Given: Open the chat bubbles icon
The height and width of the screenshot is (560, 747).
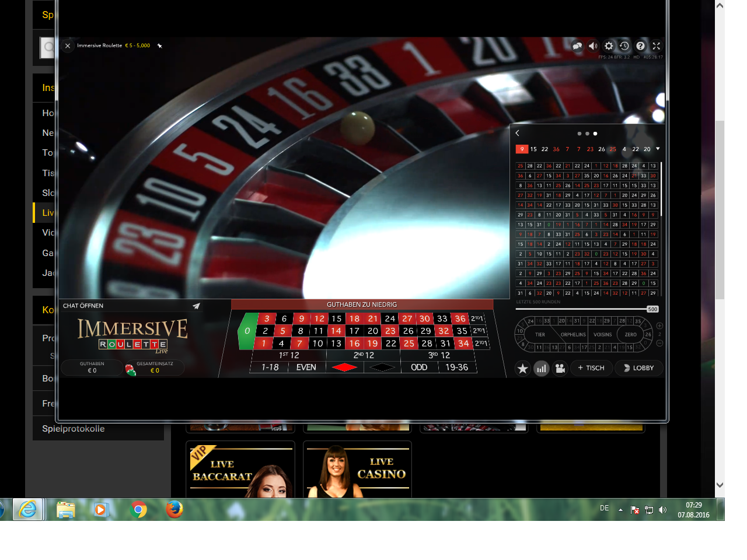Looking at the screenshot, I should [x=577, y=46].
